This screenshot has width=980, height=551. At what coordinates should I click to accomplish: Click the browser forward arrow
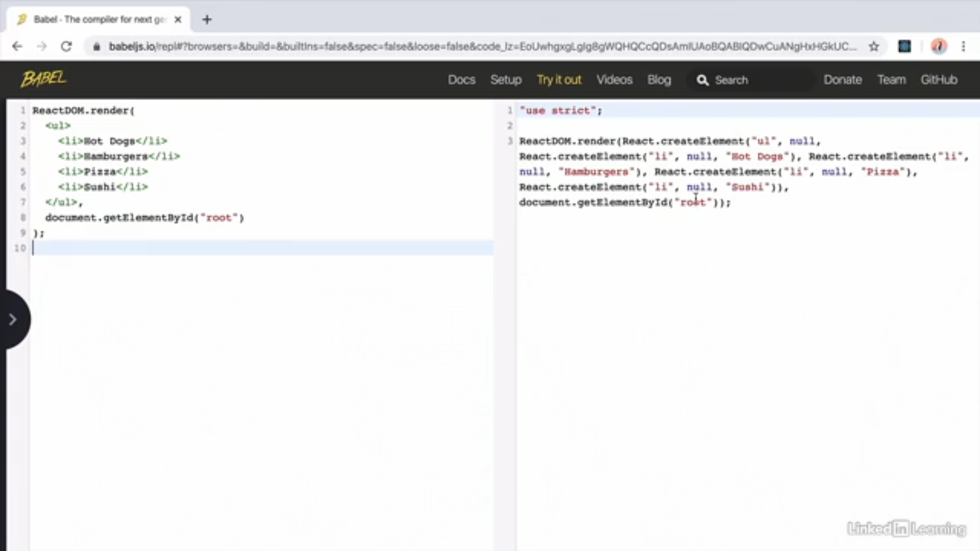tap(42, 46)
